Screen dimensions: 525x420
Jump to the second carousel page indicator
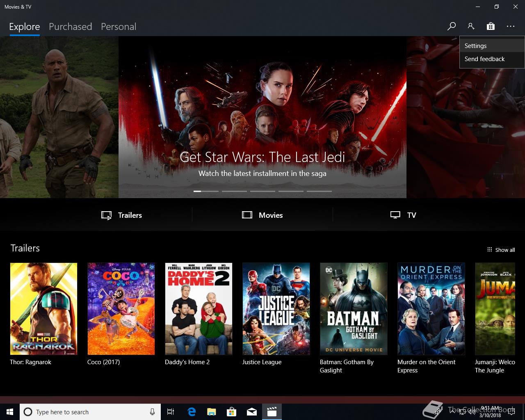pyautogui.click(x=234, y=191)
